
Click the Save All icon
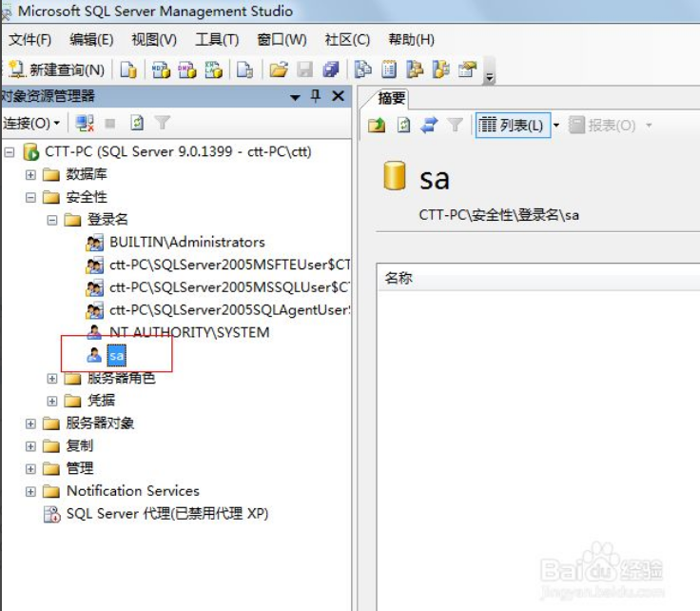331,69
